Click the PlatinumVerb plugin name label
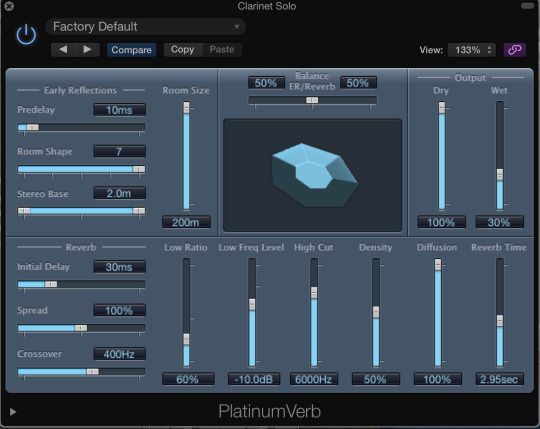 (269, 411)
